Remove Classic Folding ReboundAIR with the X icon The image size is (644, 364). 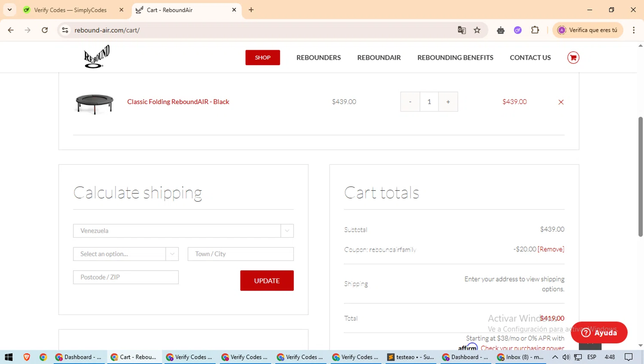[561, 102]
